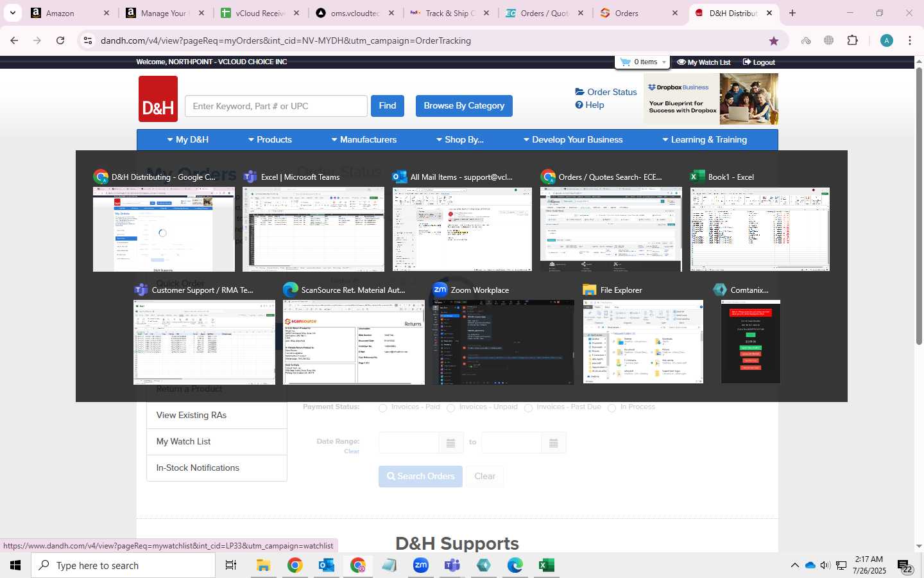The image size is (924, 578).
Task: Click the Find button
Action: pyautogui.click(x=388, y=106)
